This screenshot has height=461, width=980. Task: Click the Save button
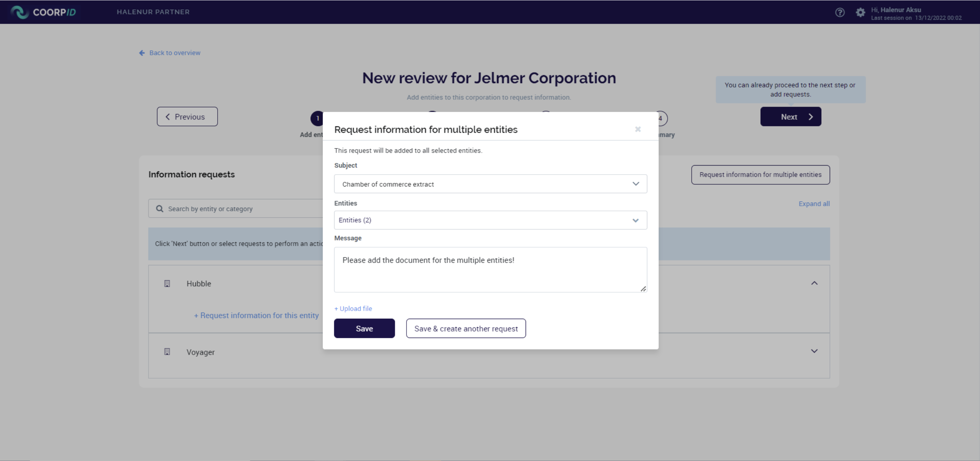[364, 329]
